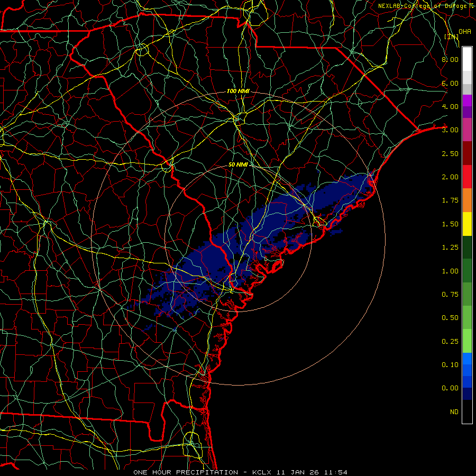The height and width of the screenshot is (476, 476).
Task: Select the bright red legend swatch near 2.00
Action: pos(467,177)
